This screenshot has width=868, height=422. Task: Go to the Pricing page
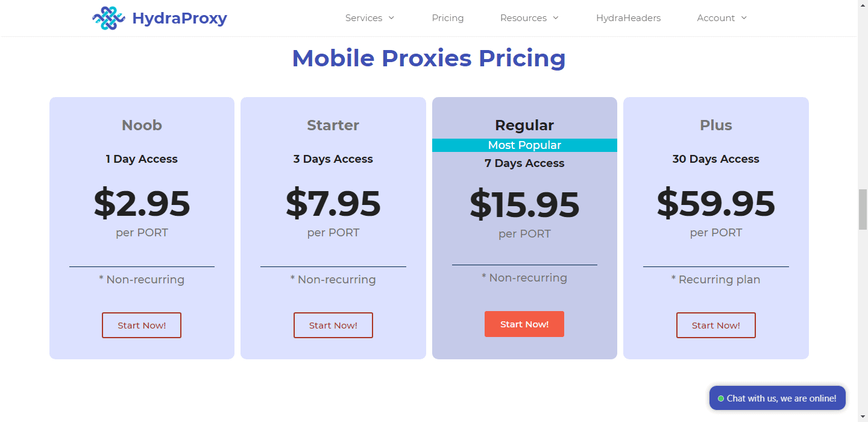pyautogui.click(x=448, y=18)
